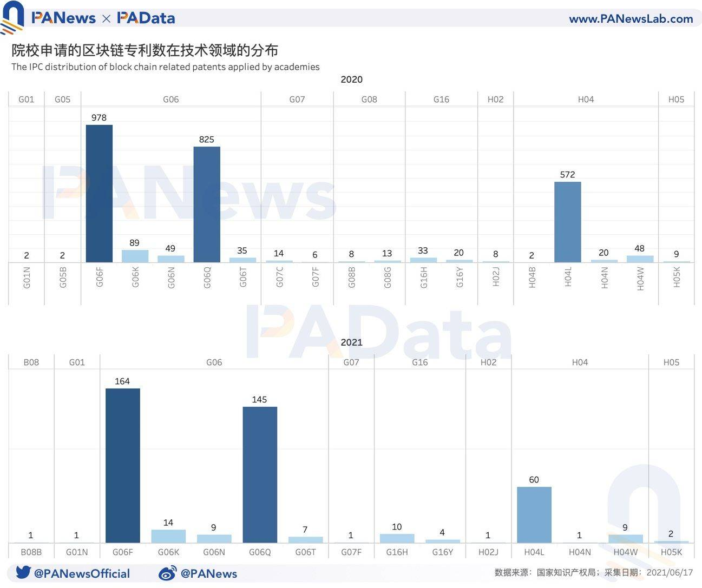This screenshot has height=588, width=702.
Task: Click the G06 group header in 2021 chart
Action: click(x=214, y=362)
